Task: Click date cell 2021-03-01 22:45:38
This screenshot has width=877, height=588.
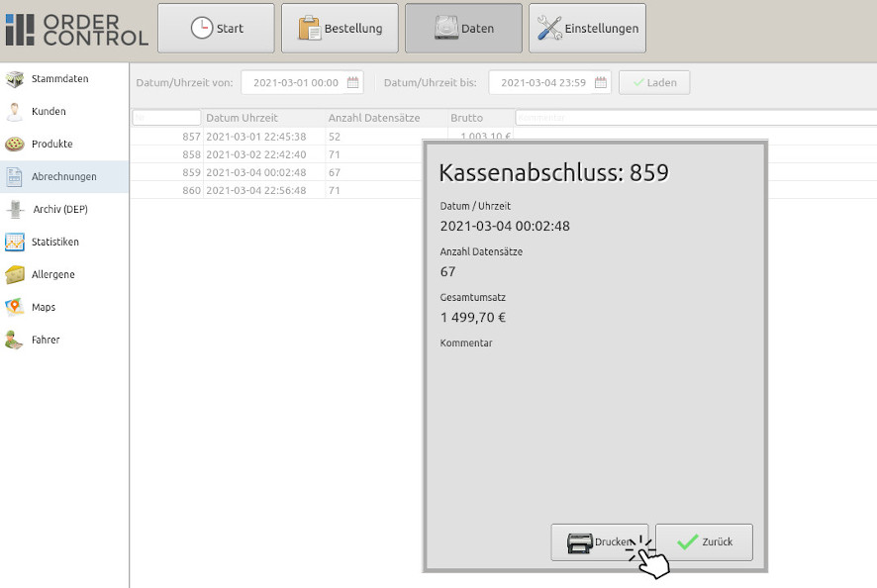Action: [256, 137]
